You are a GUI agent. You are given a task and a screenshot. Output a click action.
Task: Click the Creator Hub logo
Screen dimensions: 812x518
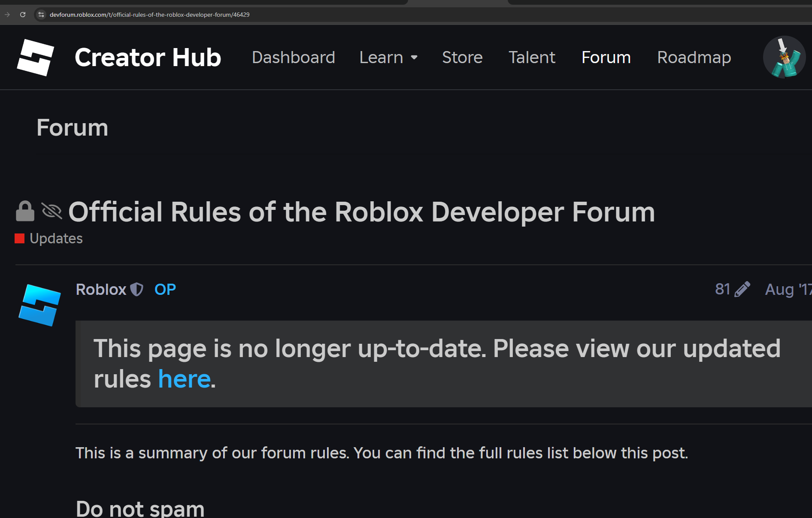coord(35,58)
